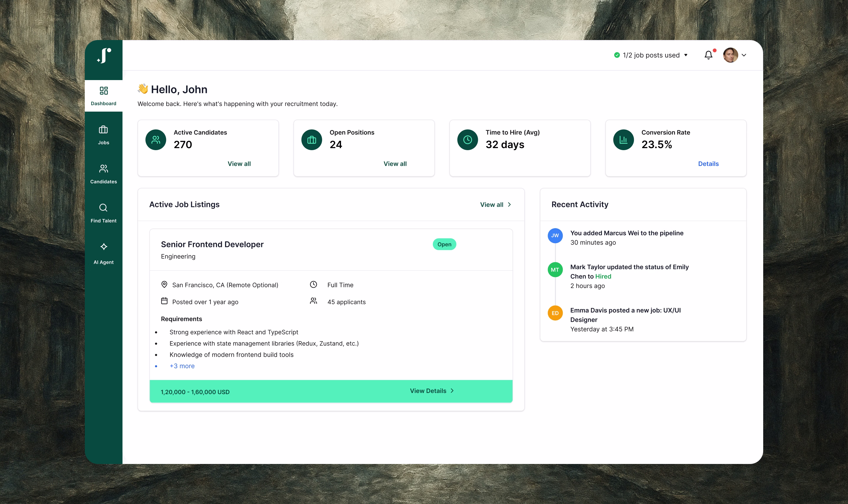The image size is (848, 504).
Task: Expand the user profile menu chevron
Action: (744, 55)
